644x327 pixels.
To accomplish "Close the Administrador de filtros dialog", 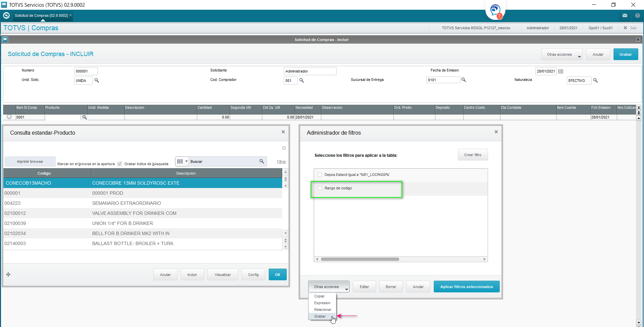I will pyautogui.click(x=496, y=132).
